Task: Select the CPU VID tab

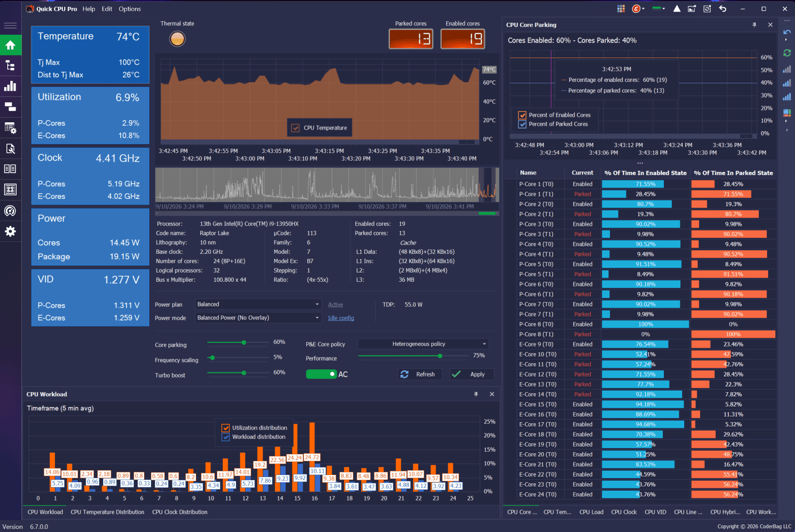Action: point(655,512)
